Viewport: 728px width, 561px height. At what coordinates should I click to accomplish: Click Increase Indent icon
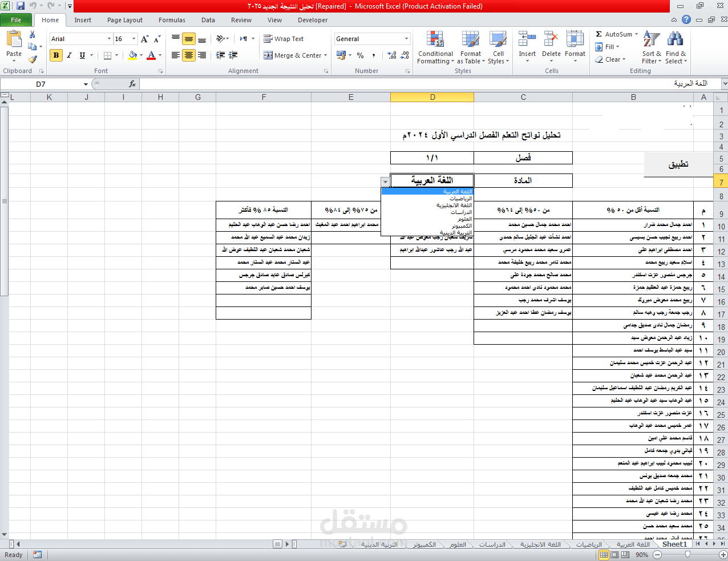tap(233, 55)
